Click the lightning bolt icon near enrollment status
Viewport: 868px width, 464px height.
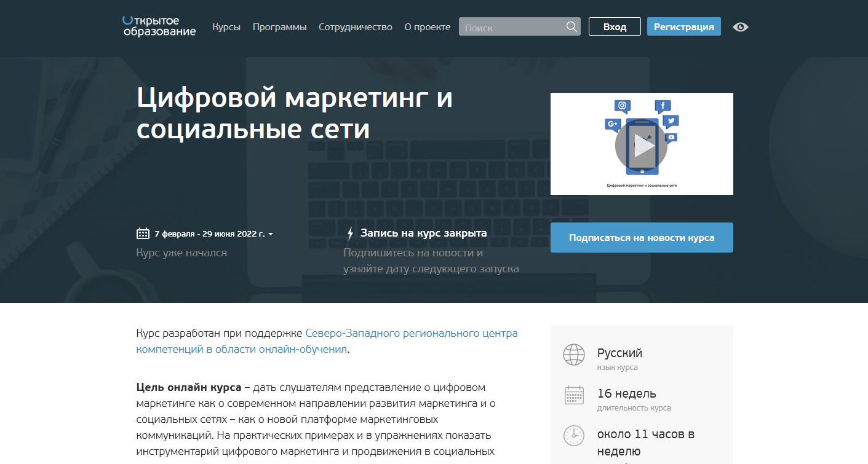[x=349, y=233]
